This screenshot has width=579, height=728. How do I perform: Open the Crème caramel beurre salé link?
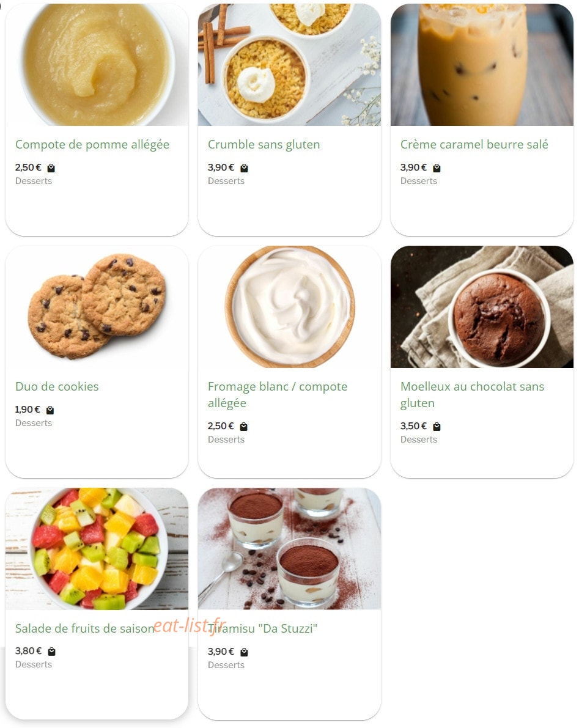(x=474, y=144)
